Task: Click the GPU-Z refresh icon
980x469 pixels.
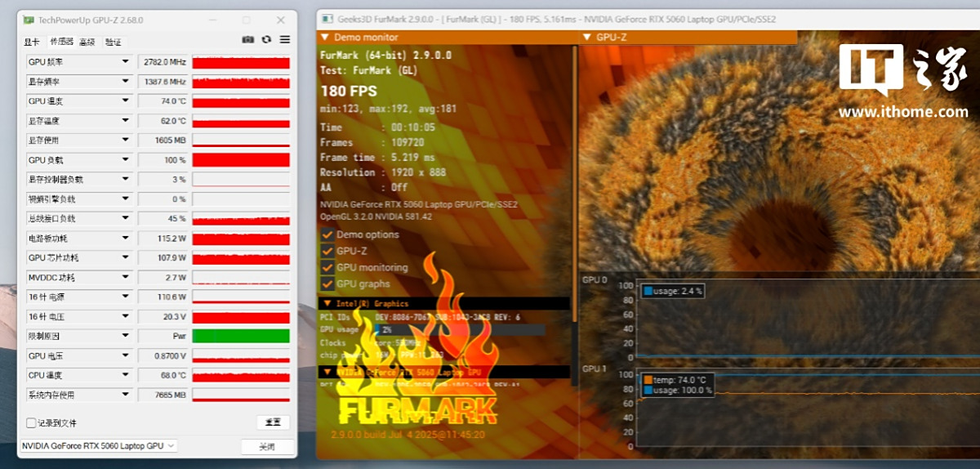Action: (266, 39)
